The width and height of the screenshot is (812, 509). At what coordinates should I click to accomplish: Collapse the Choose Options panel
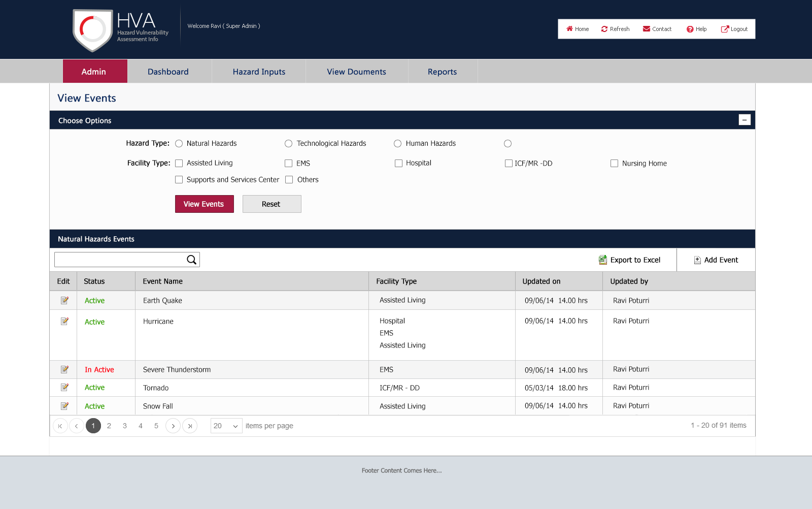[x=744, y=120]
